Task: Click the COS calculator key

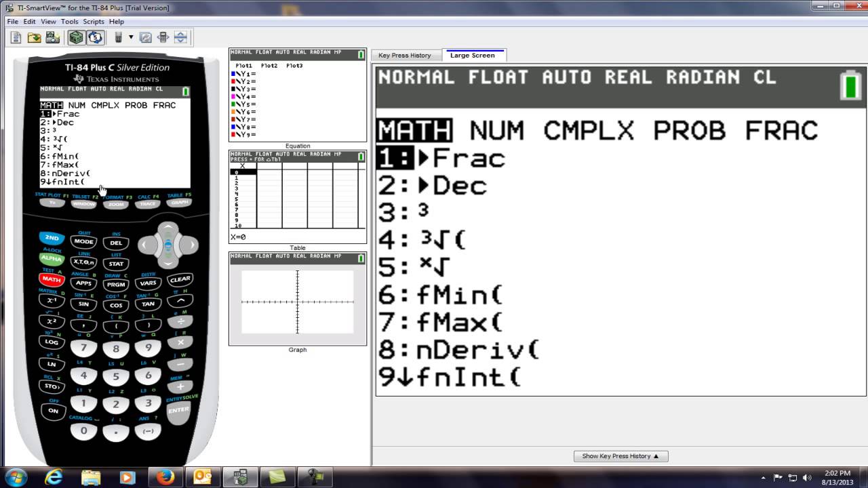Action: point(116,306)
